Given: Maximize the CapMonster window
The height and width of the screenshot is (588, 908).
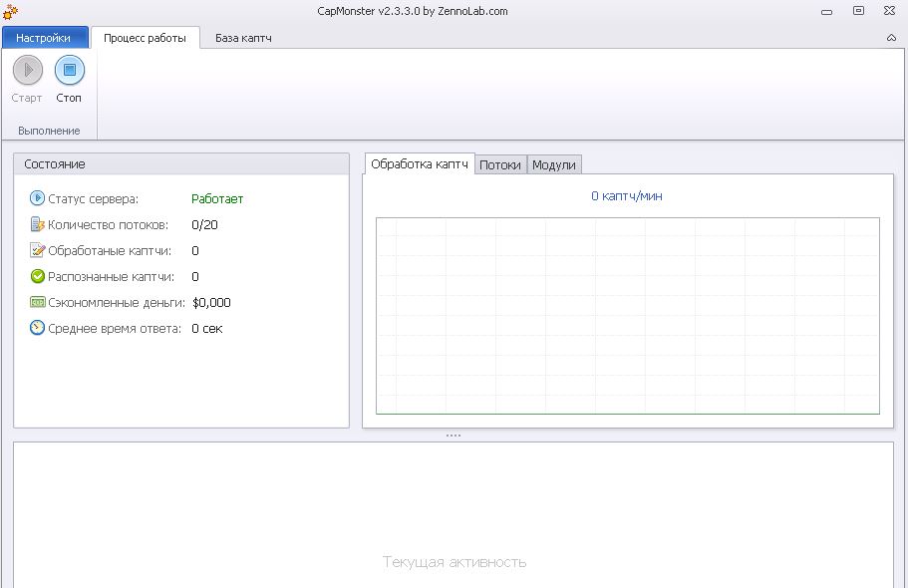Looking at the screenshot, I should click(858, 11).
